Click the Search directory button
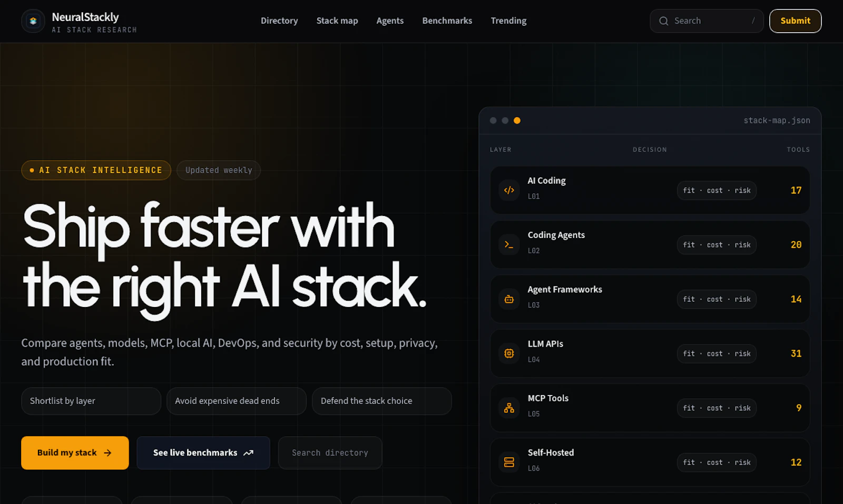 point(330,453)
